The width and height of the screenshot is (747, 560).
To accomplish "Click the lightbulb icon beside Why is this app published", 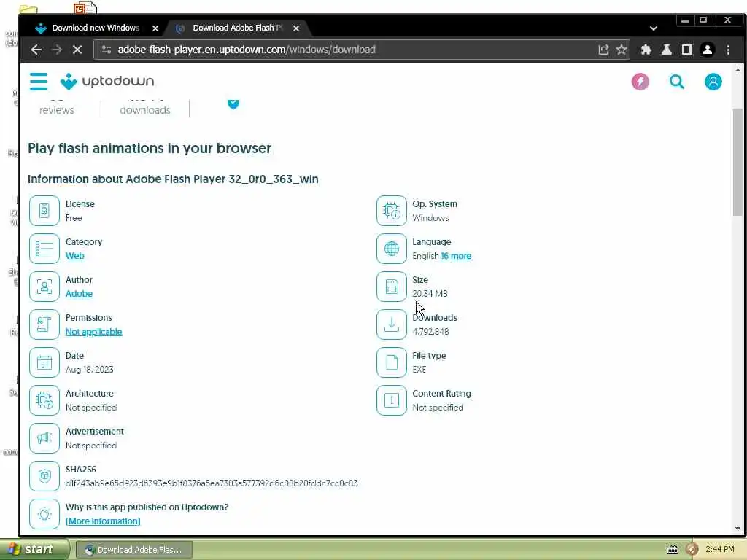I will pos(44,514).
